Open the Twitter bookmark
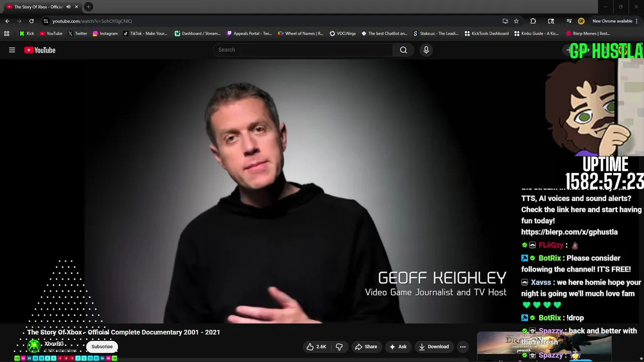 (x=77, y=34)
